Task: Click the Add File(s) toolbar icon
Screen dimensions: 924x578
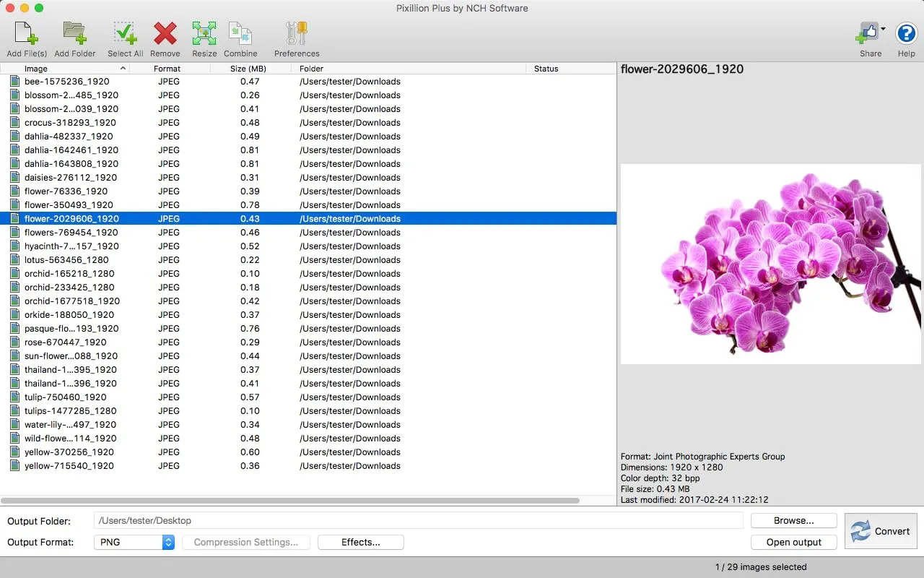Action: tap(27, 33)
